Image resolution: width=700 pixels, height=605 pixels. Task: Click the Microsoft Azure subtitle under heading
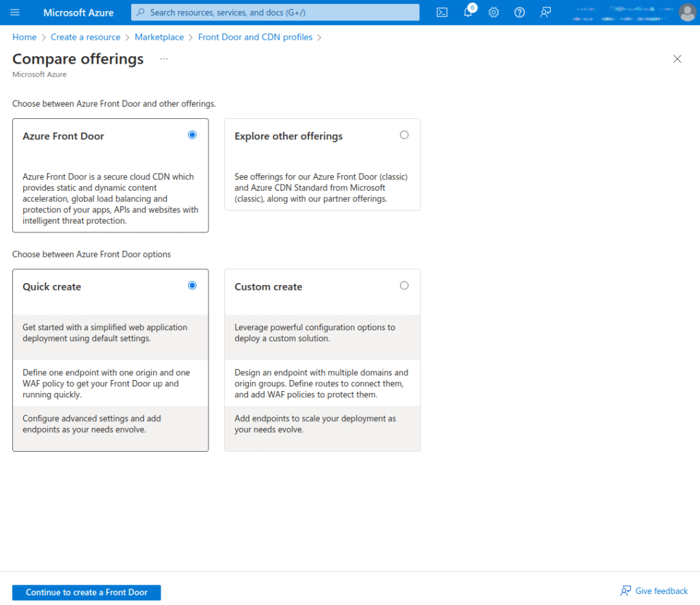39,75
